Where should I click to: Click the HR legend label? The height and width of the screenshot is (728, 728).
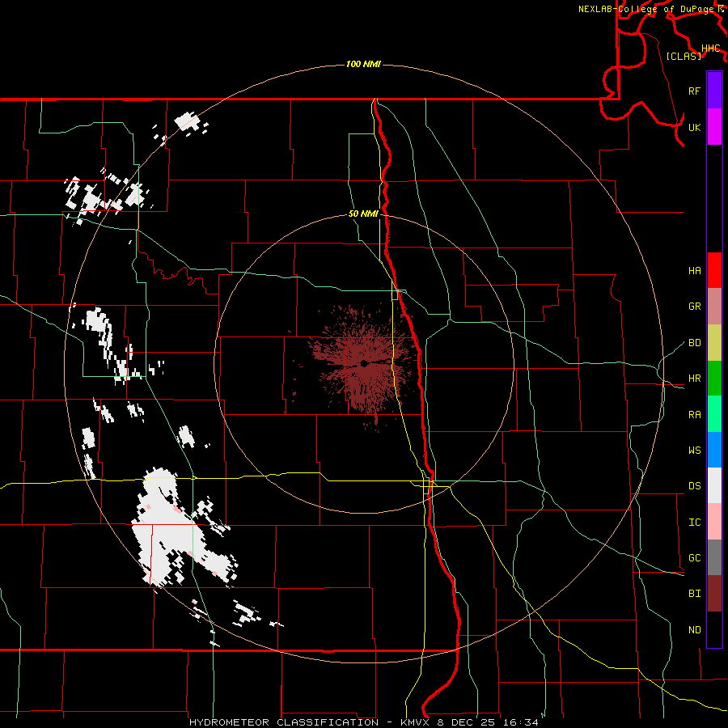(x=694, y=379)
